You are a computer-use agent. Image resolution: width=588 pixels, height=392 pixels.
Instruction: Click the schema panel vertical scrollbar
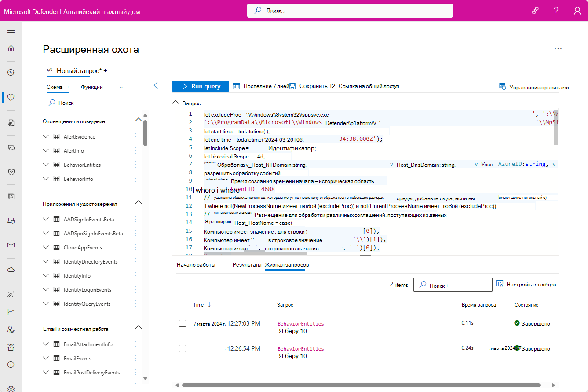point(145,133)
